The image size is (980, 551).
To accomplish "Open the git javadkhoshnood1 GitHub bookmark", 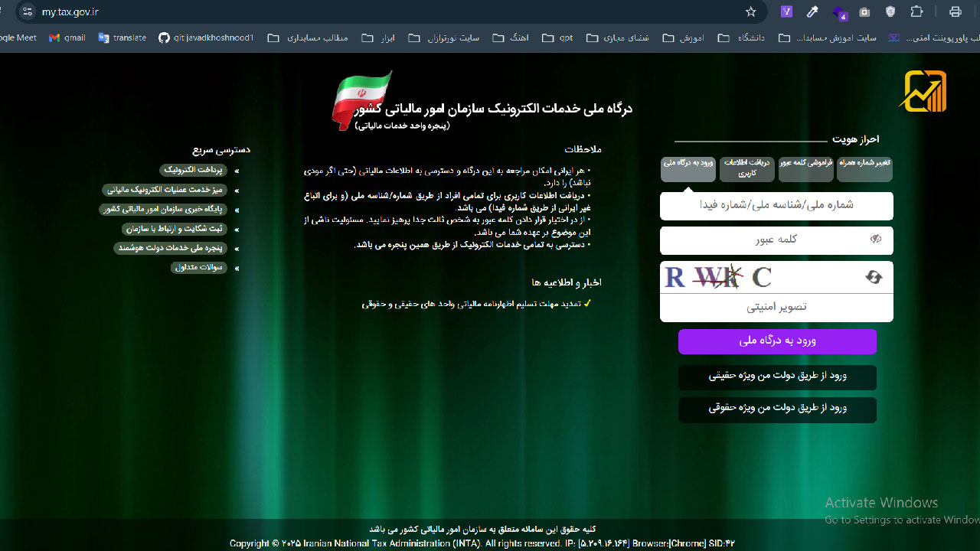I will click(206, 37).
